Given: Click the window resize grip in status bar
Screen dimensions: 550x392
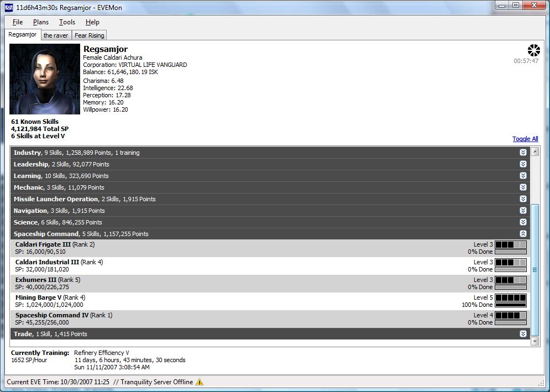Looking at the screenshot, I should (x=541, y=382).
